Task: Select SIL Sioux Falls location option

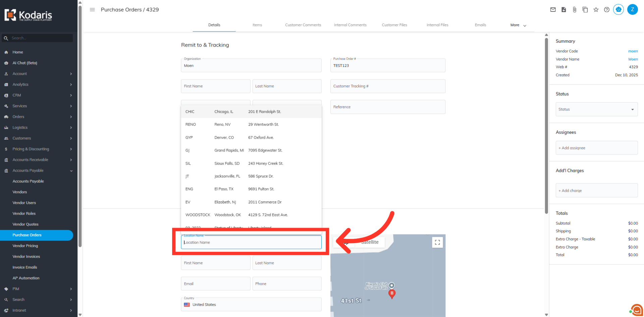Action: click(251, 164)
